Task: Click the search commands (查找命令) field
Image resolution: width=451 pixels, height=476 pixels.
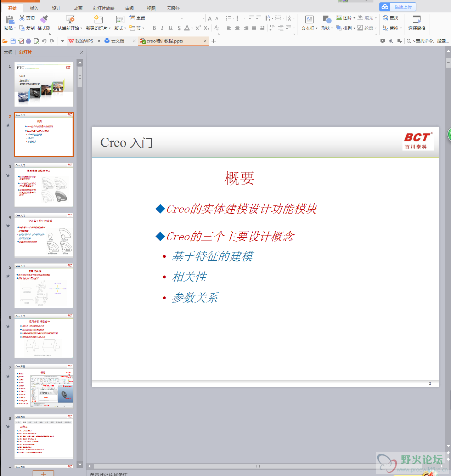Action: click(428, 41)
